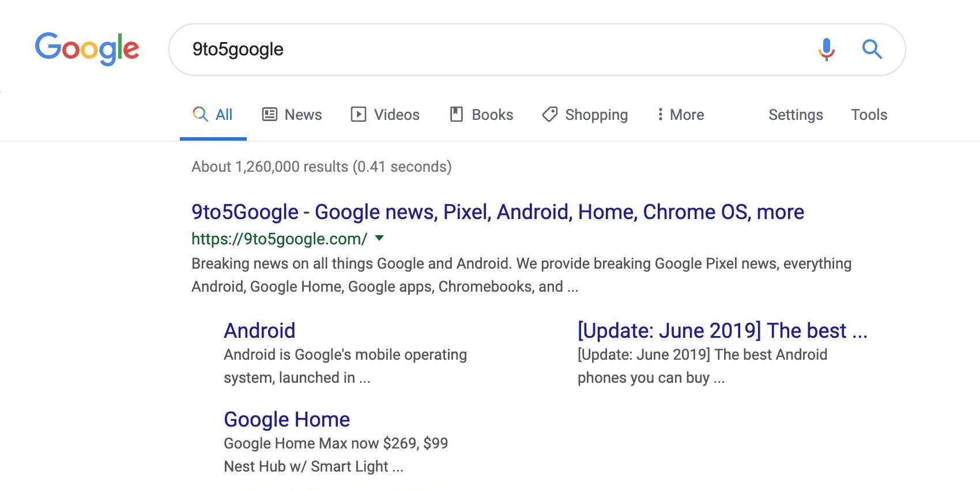Click the Shopping tag icon
The height and width of the screenshot is (490, 980).
(551, 115)
